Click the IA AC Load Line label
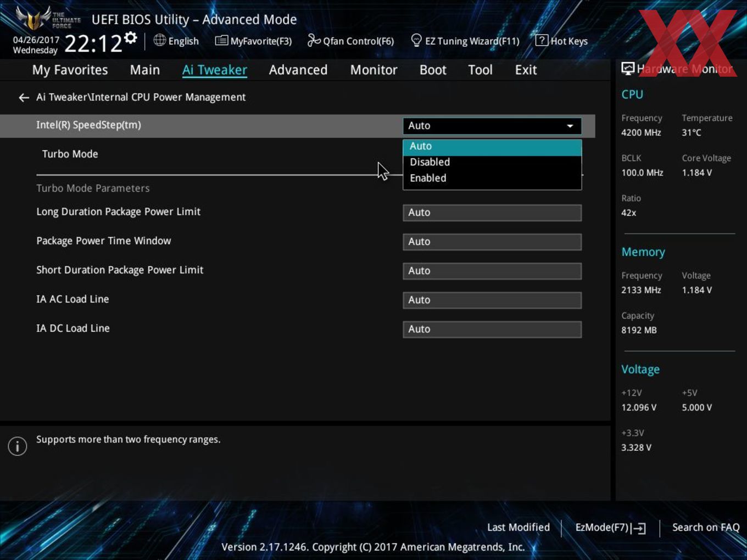This screenshot has width=747, height=560. tap(73, 299)
